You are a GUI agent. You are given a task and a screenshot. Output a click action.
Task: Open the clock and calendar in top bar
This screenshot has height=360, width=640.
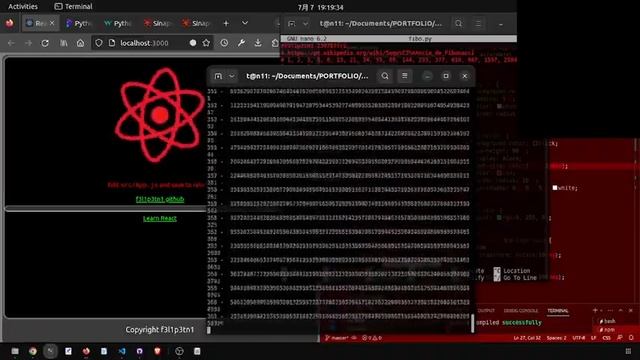pos(320,7)
